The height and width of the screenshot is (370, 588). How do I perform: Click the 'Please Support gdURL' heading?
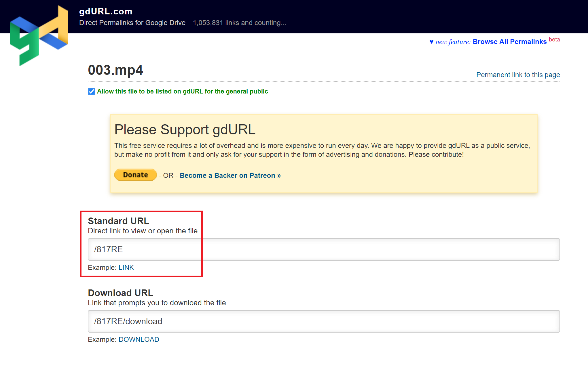(x=185, y=130)
